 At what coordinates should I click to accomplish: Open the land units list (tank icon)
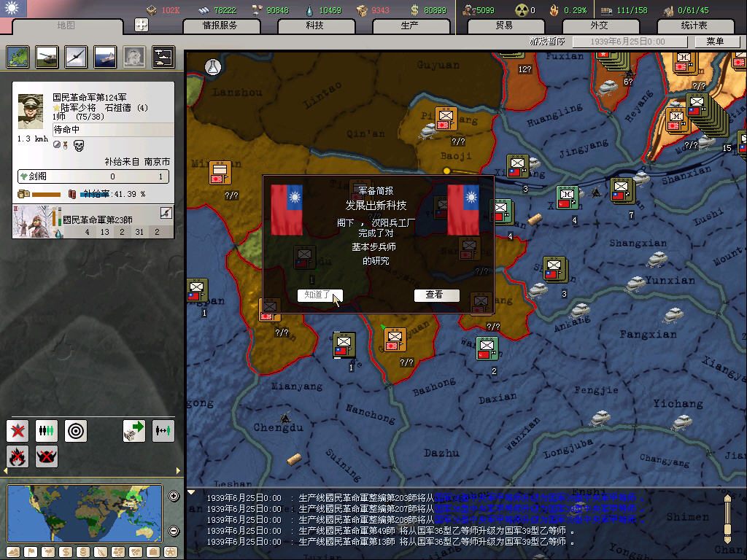pos(47,57)
